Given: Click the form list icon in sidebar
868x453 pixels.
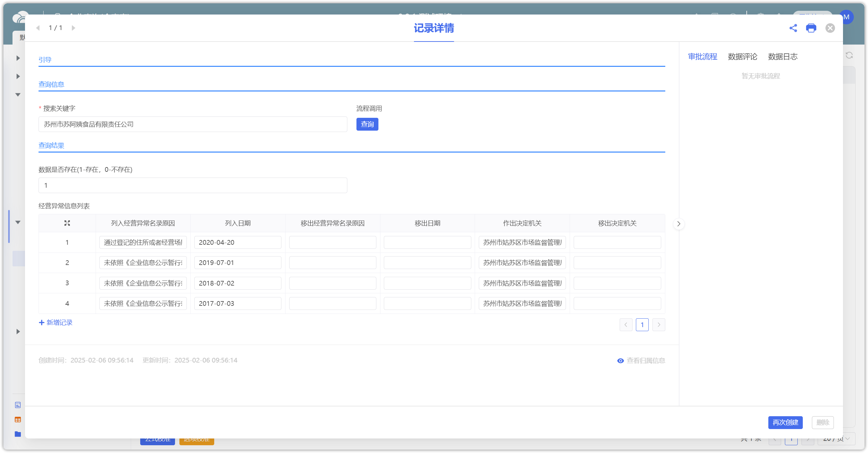Looking at the screenshot, I should [18, 405].
